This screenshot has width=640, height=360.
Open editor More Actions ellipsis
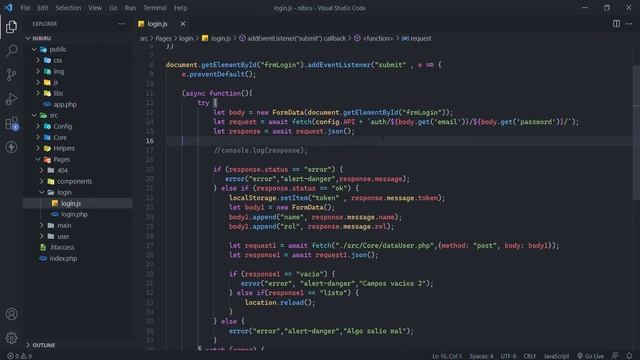tap(629, 24)
